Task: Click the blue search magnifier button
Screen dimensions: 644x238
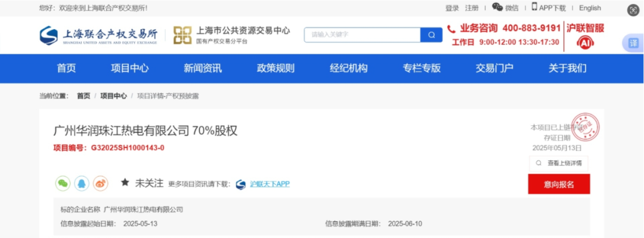Action: [431, 35]
